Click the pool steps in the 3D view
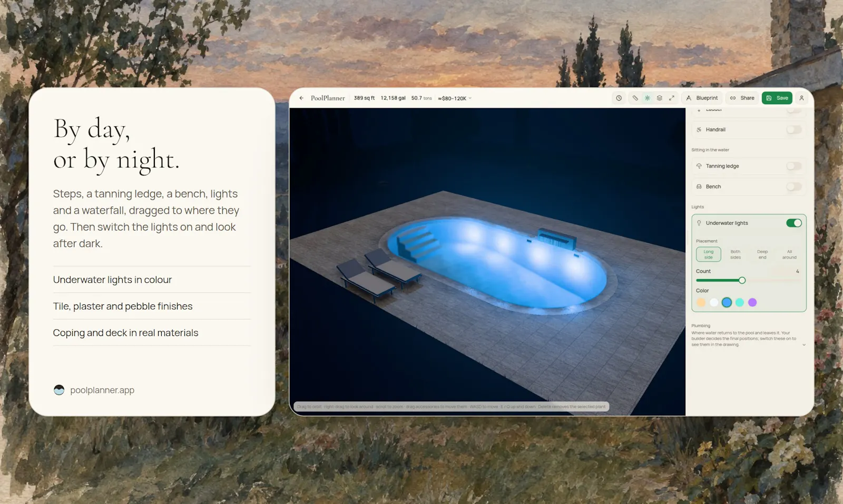Image resolution: width=843 pixels, height=504 pixels. tap(419, 244)
